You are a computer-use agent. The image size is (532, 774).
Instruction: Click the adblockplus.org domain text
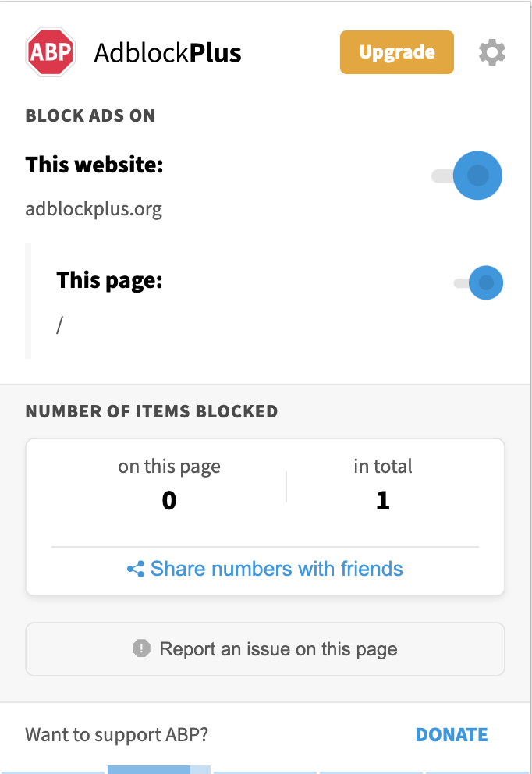[94, 209]
